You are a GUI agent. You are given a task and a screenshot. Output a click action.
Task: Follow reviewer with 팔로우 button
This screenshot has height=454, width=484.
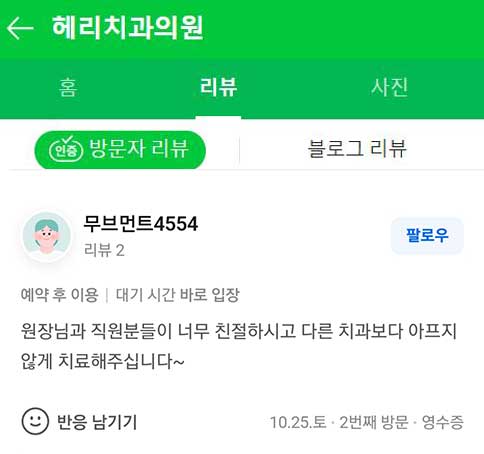point(427,236)
